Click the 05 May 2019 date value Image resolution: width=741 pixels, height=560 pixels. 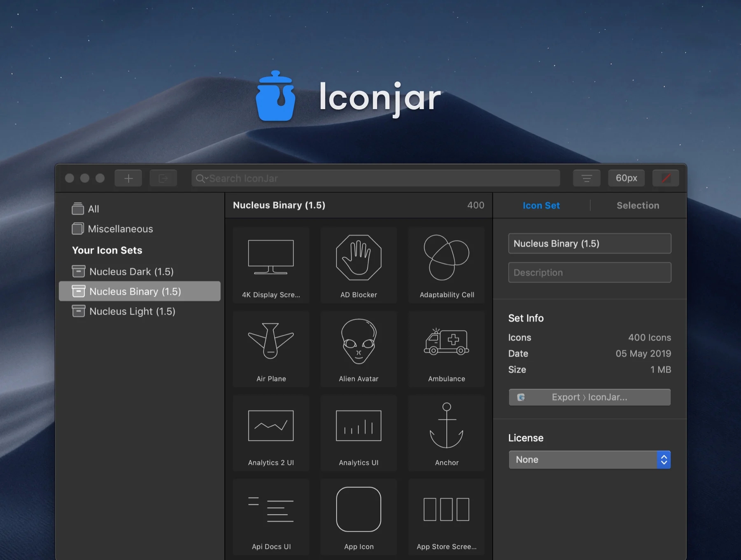pyautogui.click(x=643, y=354)
